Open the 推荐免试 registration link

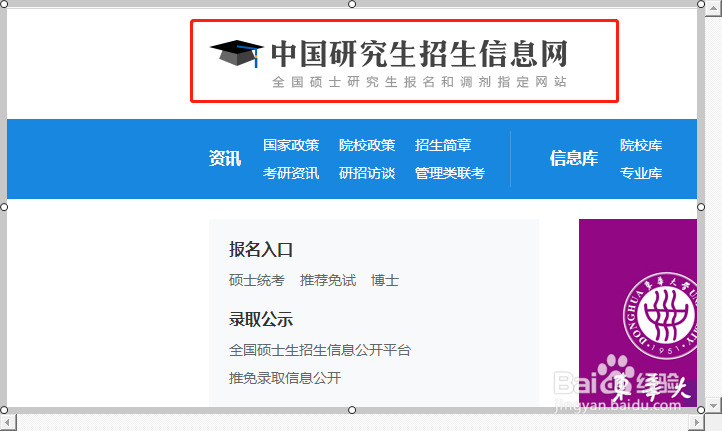click(x=328, y=280)
